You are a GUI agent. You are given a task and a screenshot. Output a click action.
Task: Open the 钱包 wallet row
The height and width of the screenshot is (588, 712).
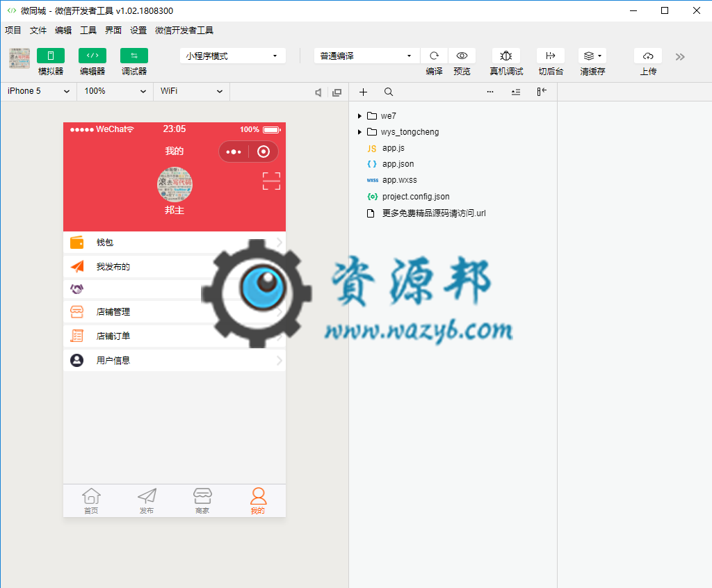click(175, 243)
